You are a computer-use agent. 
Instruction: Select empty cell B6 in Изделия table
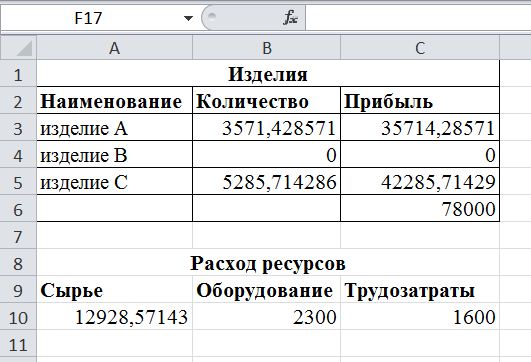[x=267, y=209]
